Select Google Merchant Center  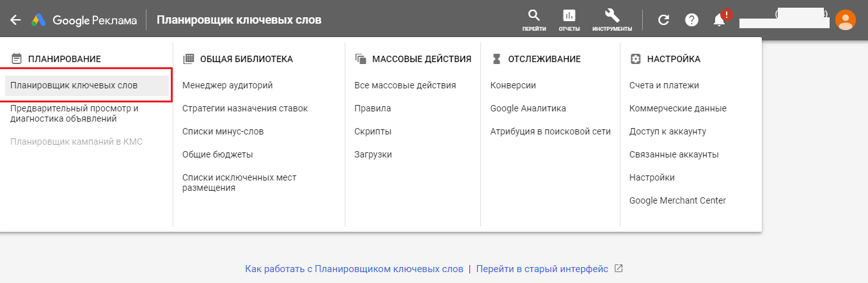[x=677, y=200]
